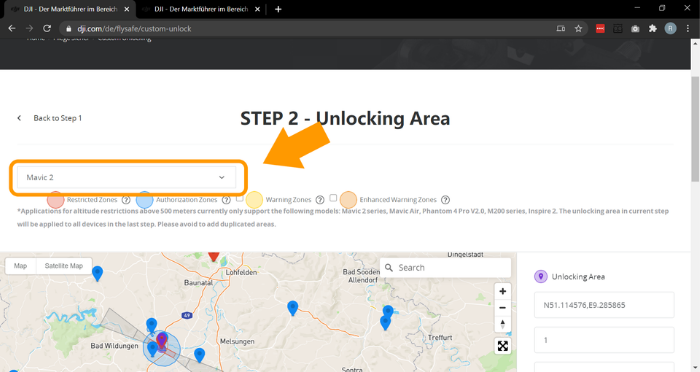Zoom in the map with plus button
Image resolution: width=700 pixels, height=372 pixels.
tap(503, 291)
